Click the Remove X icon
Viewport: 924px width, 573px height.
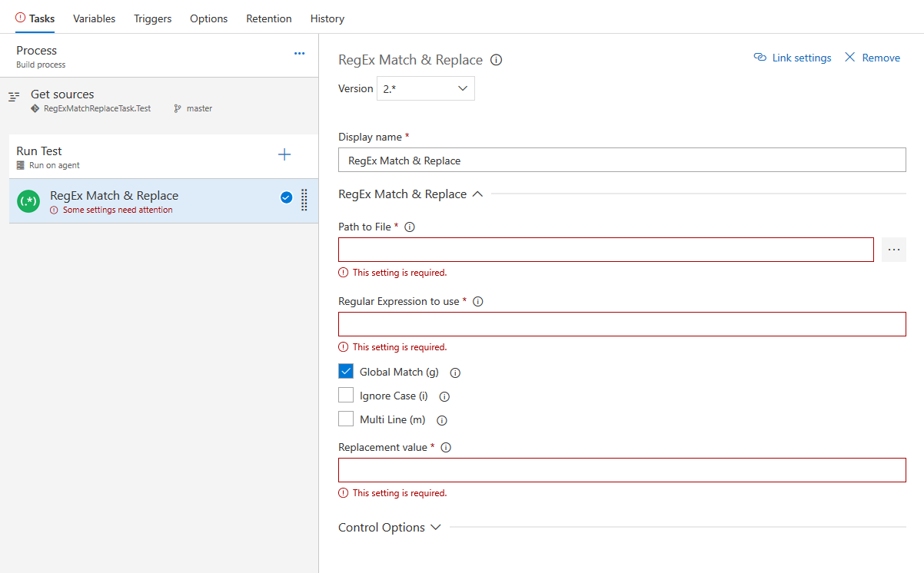[x=849, y=58]
